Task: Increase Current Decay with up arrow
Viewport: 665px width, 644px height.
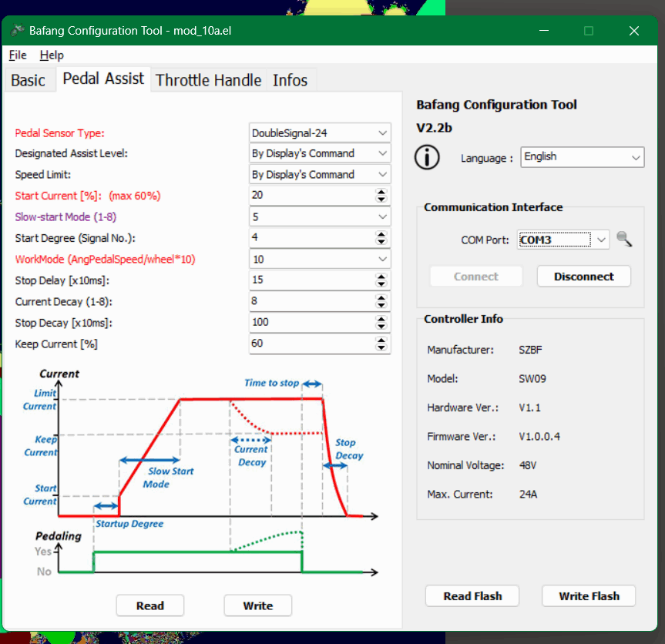Action: (381, 297)
